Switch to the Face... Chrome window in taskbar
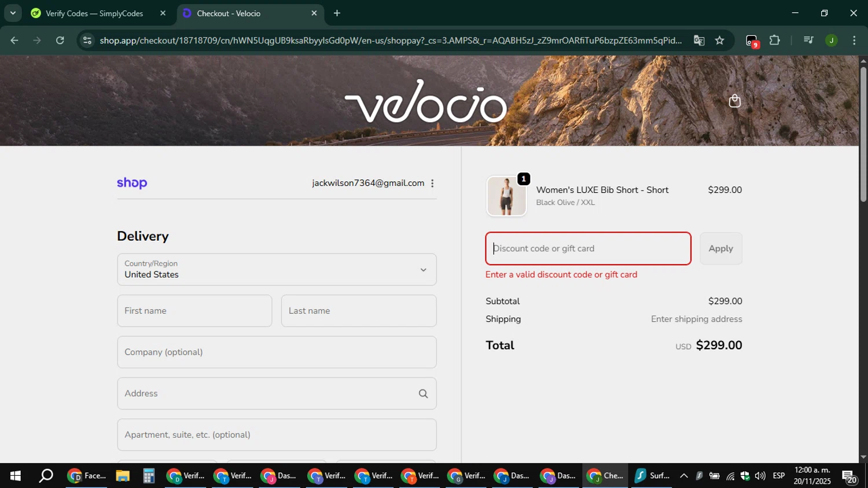 (x=87, y=476)
